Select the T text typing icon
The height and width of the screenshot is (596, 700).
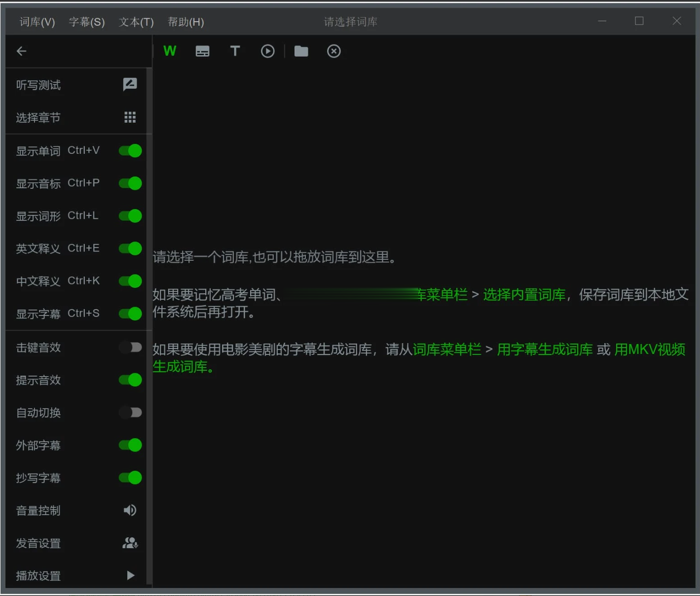pyautogui.click(x=235, y=51)
